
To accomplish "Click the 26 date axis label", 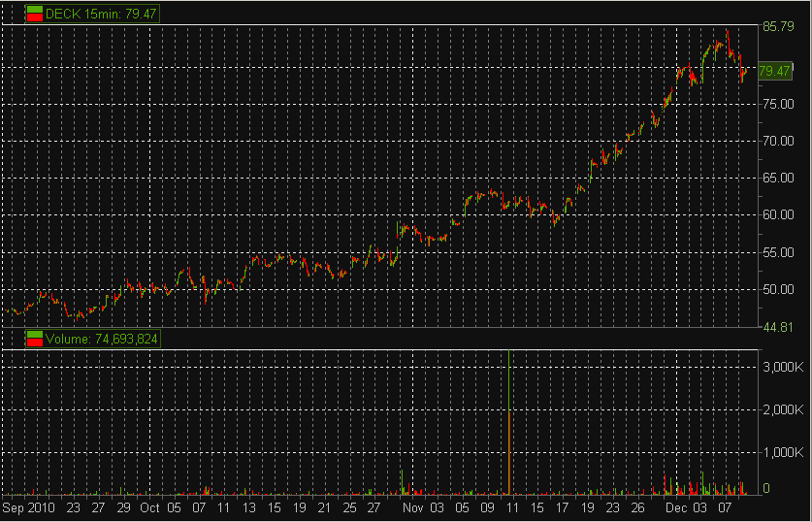I will click(x=637, y=507).
